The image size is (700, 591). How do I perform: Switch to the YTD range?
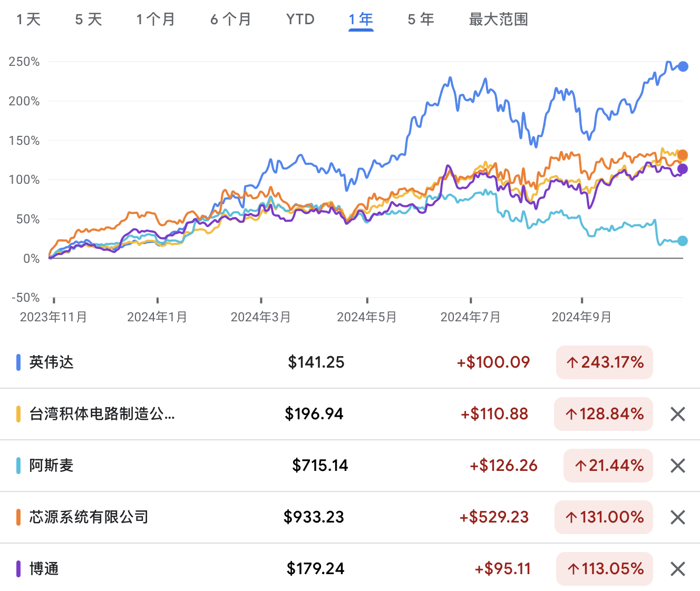(x=300, y=19)
